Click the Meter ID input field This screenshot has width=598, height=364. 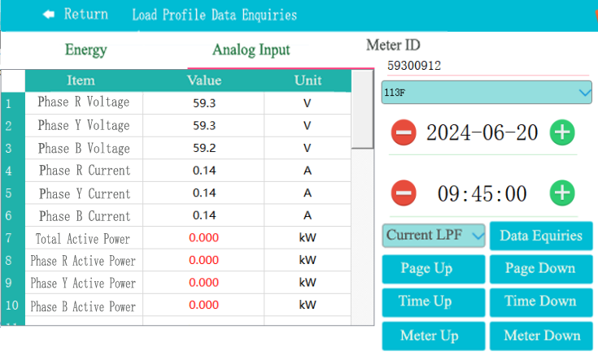[486, 66]
